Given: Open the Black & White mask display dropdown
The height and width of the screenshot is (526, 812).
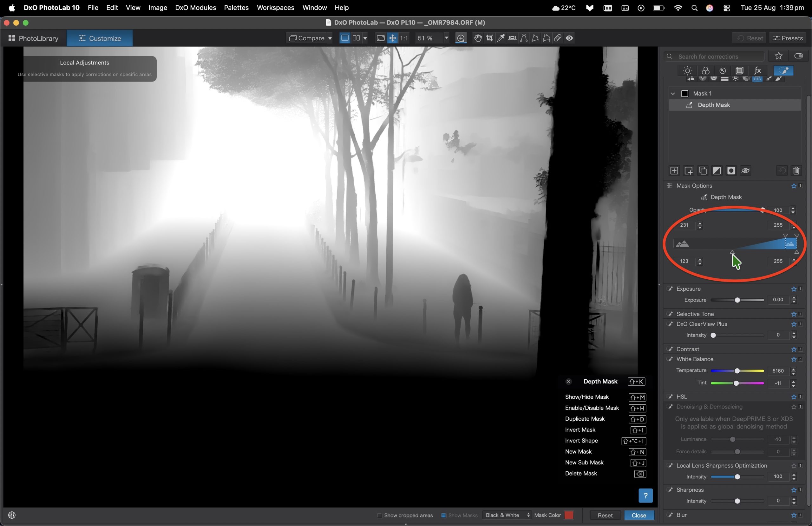Looking at the screenshot, I should tap(507, 516).
